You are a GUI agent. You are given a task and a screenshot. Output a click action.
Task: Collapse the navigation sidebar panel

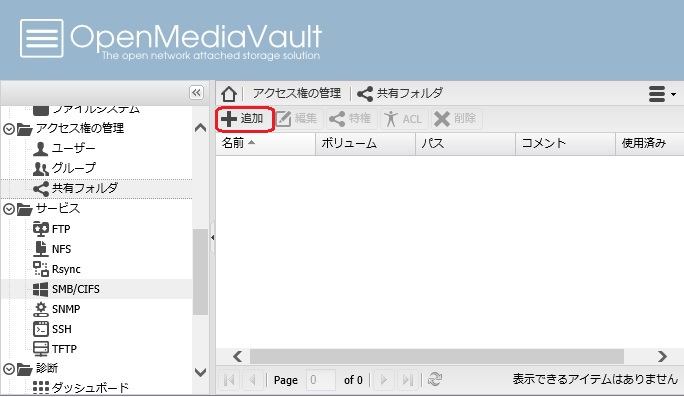point(196,92)
